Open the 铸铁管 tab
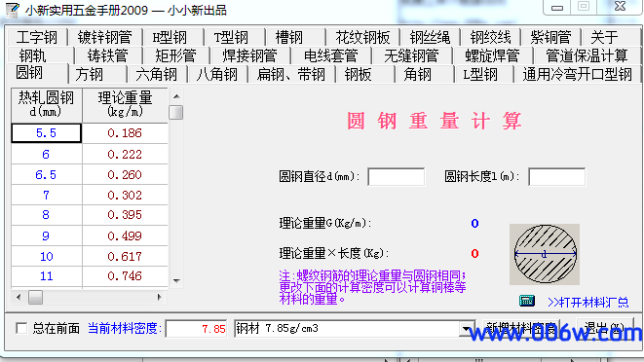This screenshot has height=362, width=644. 107,55
